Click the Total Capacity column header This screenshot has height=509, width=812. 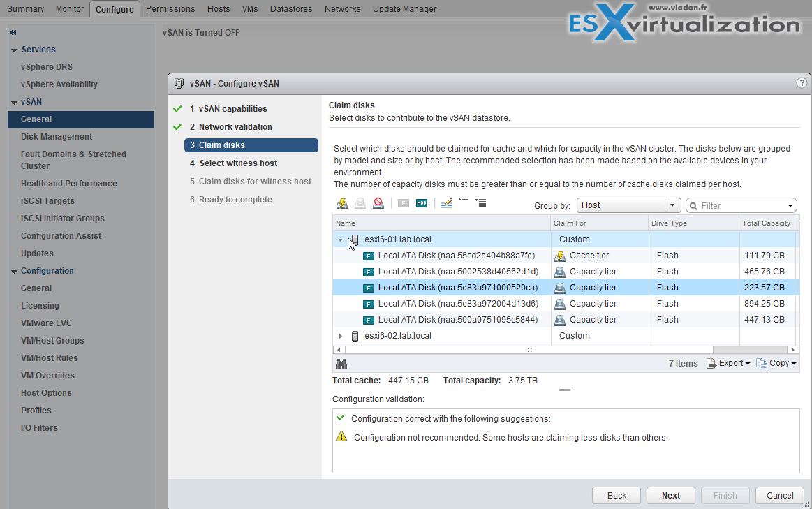767,223
